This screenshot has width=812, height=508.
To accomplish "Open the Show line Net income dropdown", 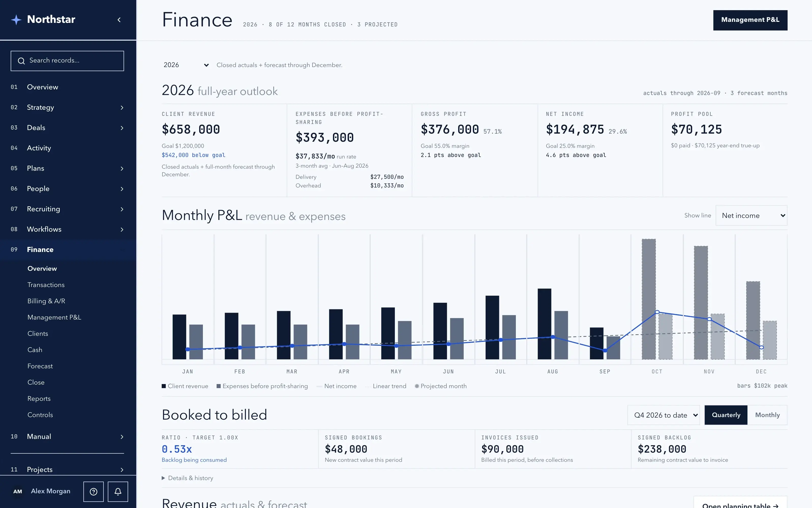I will 751,216.
